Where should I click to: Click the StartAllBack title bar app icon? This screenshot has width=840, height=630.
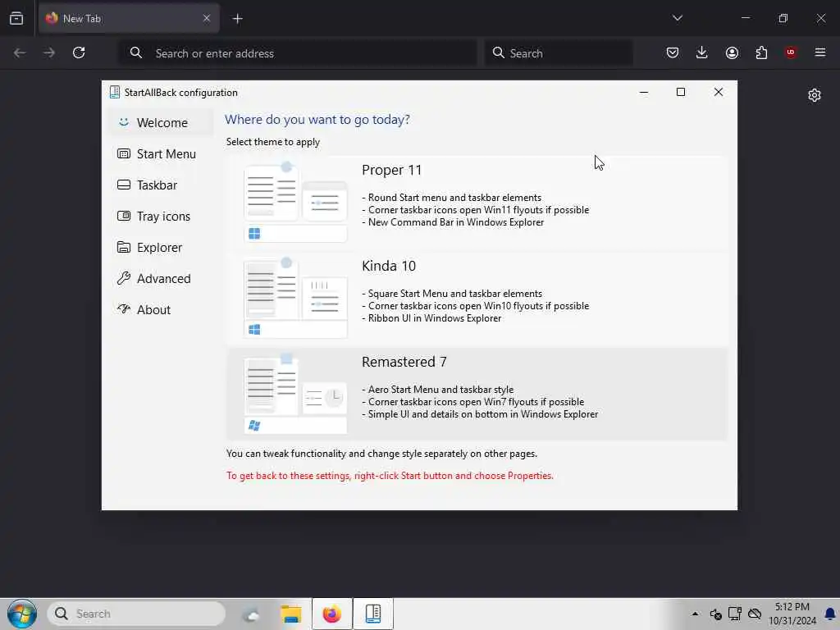115,92
